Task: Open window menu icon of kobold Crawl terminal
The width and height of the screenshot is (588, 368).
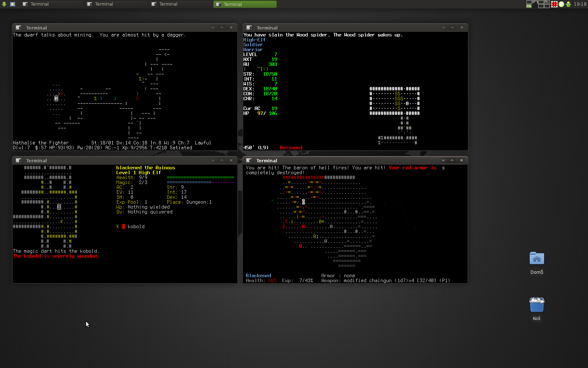Action: coord(18,161)
